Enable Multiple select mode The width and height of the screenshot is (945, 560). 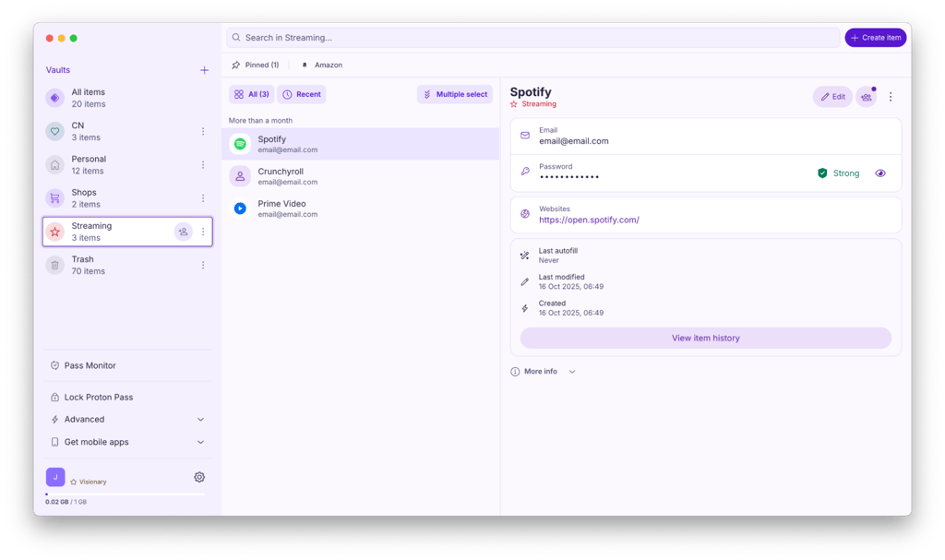[455, 95]
